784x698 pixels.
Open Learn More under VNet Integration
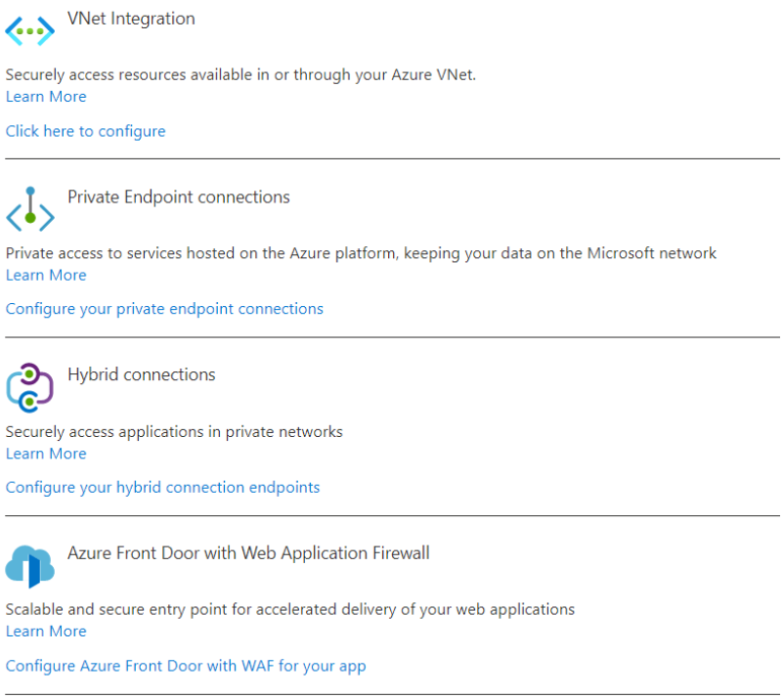[x=46, y=97]
